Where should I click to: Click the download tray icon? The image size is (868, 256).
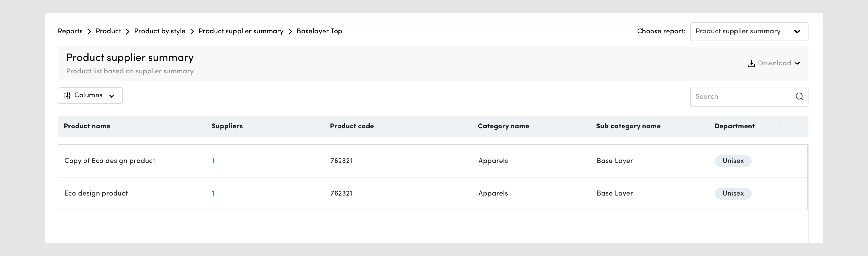click(751, 63)
